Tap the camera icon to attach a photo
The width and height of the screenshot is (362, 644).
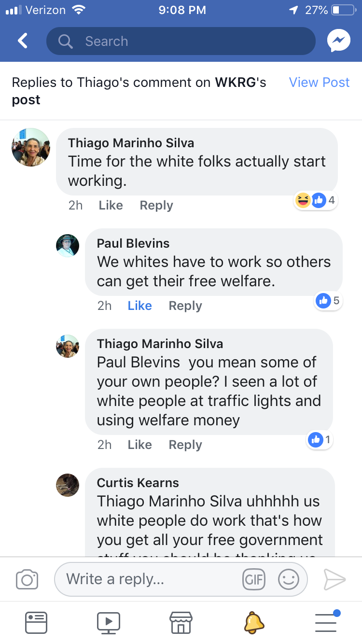click(x=27, y=579)
